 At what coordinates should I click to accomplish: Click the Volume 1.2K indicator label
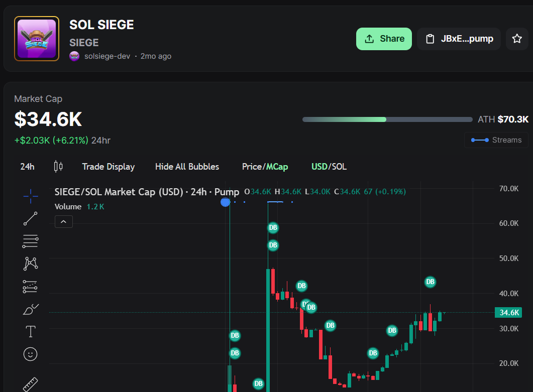(x=79, y=206)
